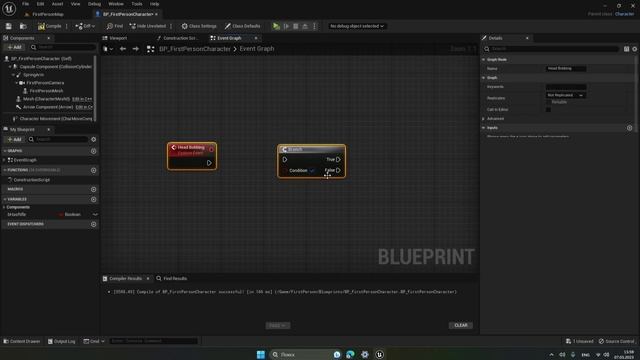Open the variable row dropdown arrow

click(95, 214)
